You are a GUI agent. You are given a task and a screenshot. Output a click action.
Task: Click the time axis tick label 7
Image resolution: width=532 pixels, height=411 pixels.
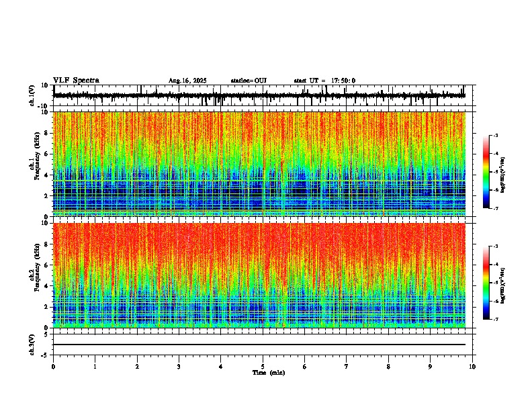(x=347, y=367)
